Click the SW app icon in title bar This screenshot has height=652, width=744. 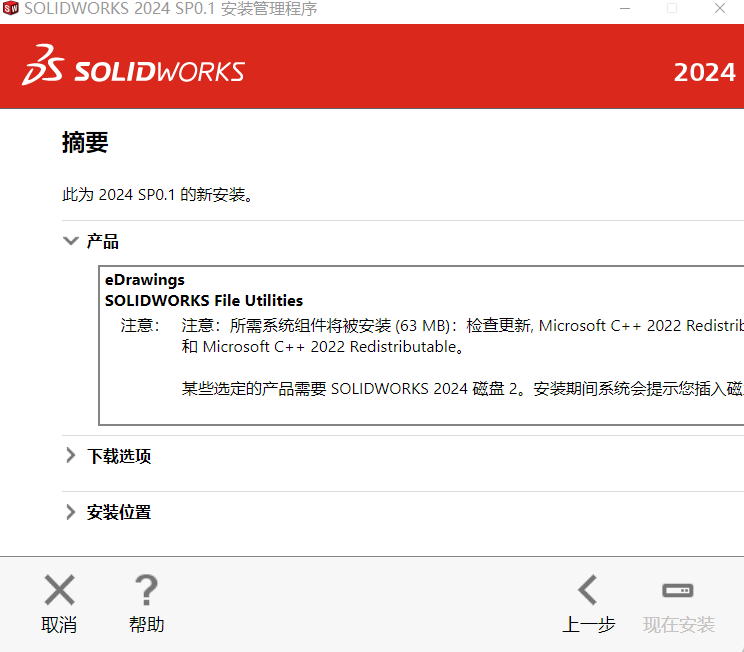[10, 9]
